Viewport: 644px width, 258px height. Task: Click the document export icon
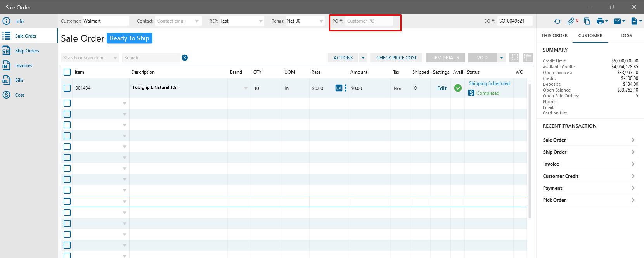[634, 21]
